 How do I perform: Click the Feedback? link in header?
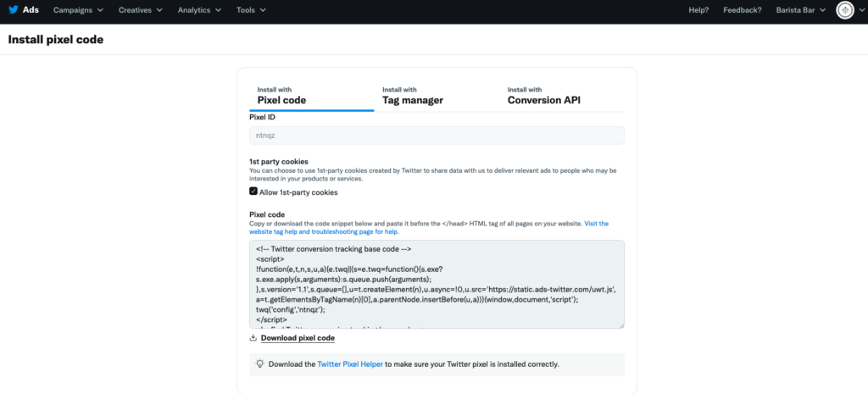tap(743, 10)
